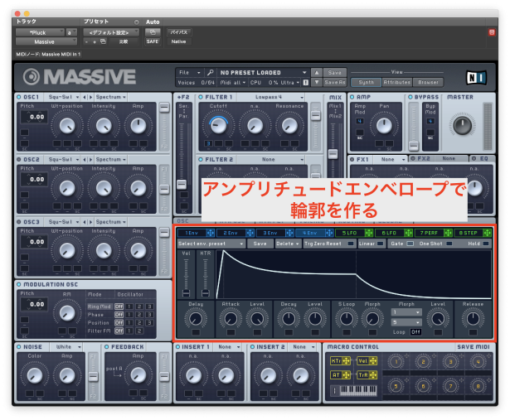Click the Vel macro source icon
The height and width of the screenshot is (420, 510).
point(365,361)
